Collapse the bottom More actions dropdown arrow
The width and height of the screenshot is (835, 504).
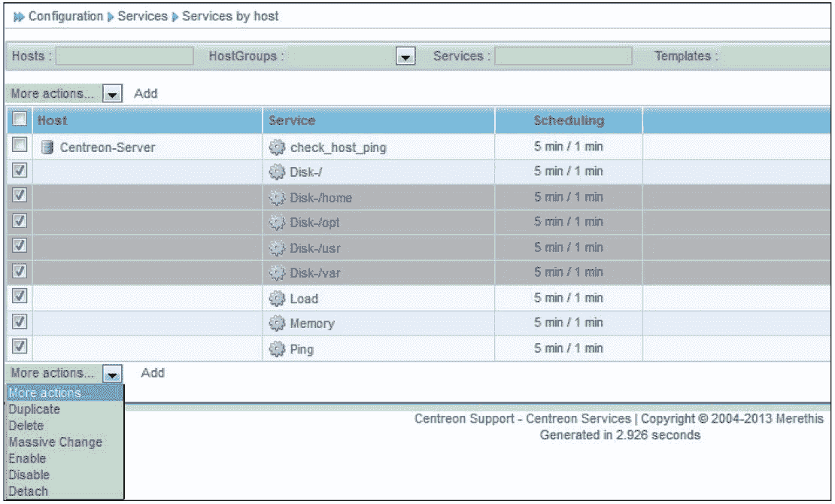[112, 374]
